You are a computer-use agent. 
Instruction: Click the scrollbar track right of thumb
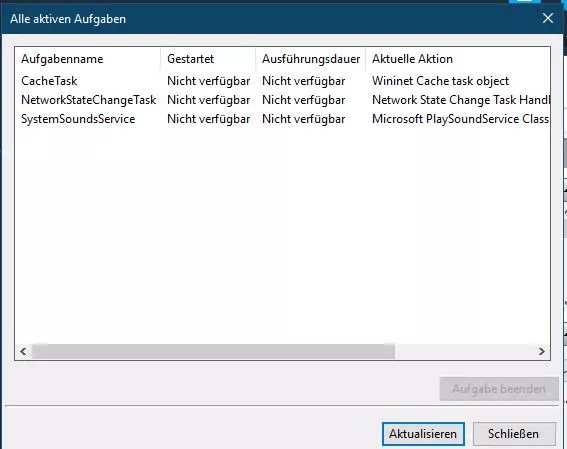tap(464, 351)
